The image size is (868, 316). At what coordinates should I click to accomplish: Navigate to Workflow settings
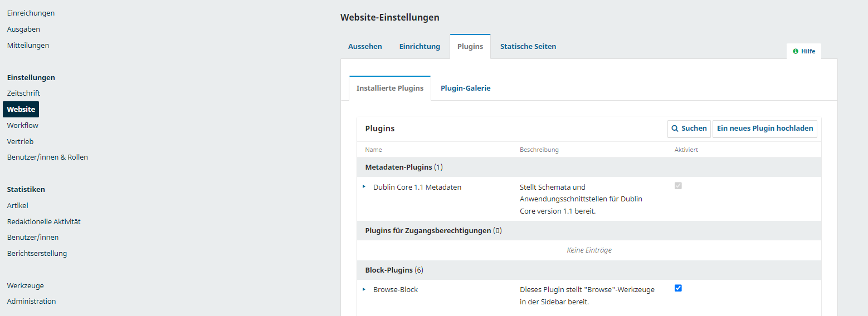23,125
